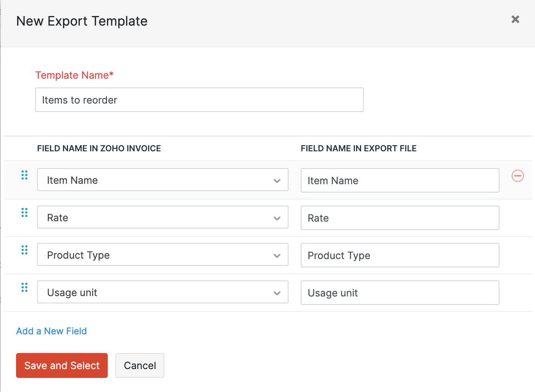Click the drag handle beside Product Type row
The width and height of the screenshot is (535, 392).
24,250
